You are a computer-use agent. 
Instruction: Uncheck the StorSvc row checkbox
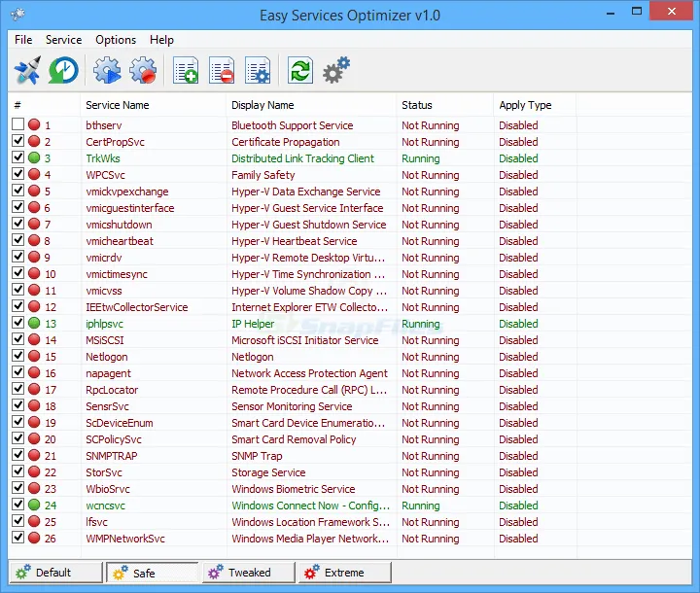17,471
